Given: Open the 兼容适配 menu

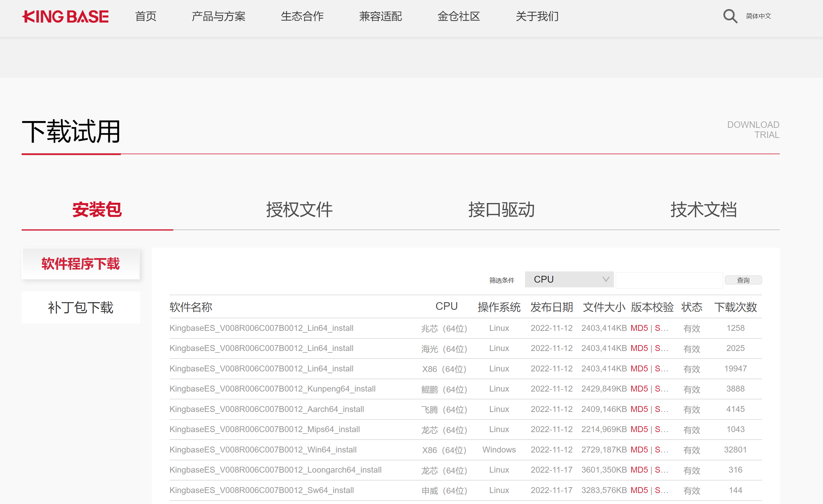Looking at the screenshot, I should 381,16.
